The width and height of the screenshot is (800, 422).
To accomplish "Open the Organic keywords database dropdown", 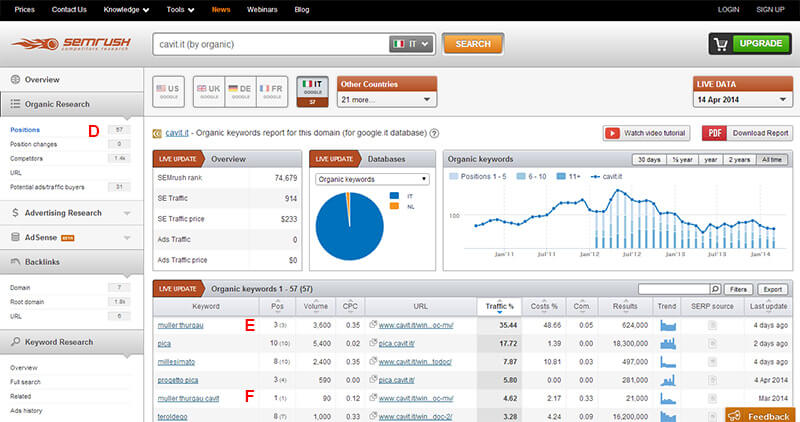I will coord(372,179).
